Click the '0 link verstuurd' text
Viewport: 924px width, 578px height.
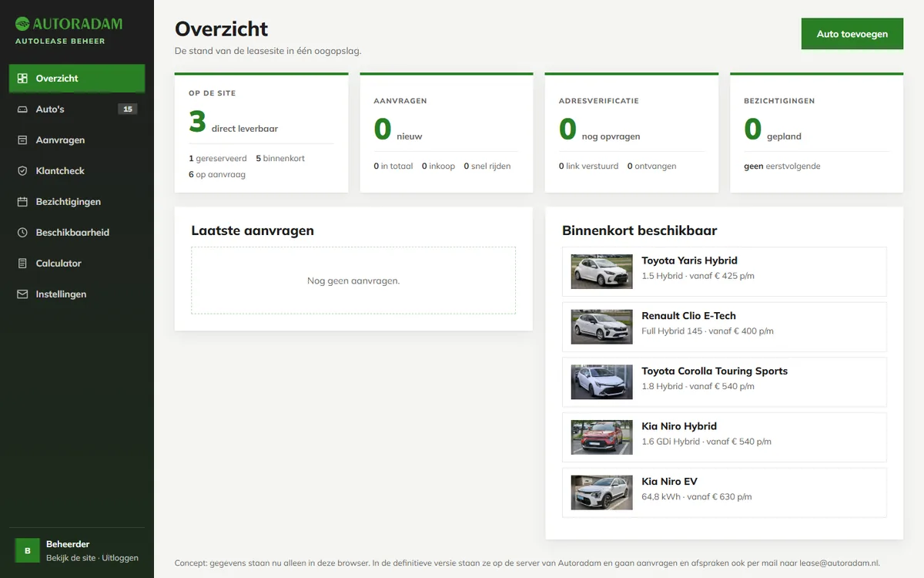point(589,166)
